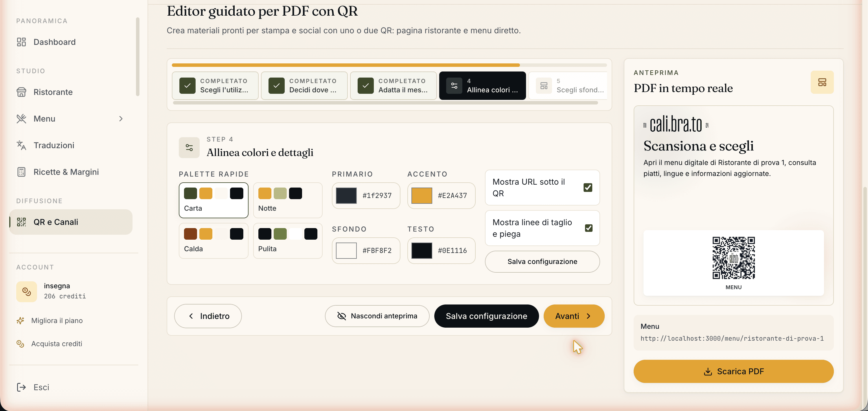Click the insegna account name

click(57, 286)
